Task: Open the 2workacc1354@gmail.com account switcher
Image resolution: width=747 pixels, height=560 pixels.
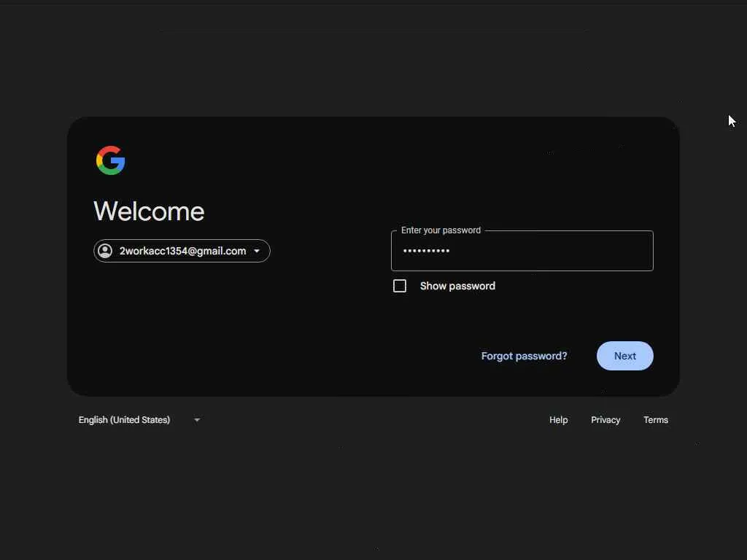Action: coord(182,251)
